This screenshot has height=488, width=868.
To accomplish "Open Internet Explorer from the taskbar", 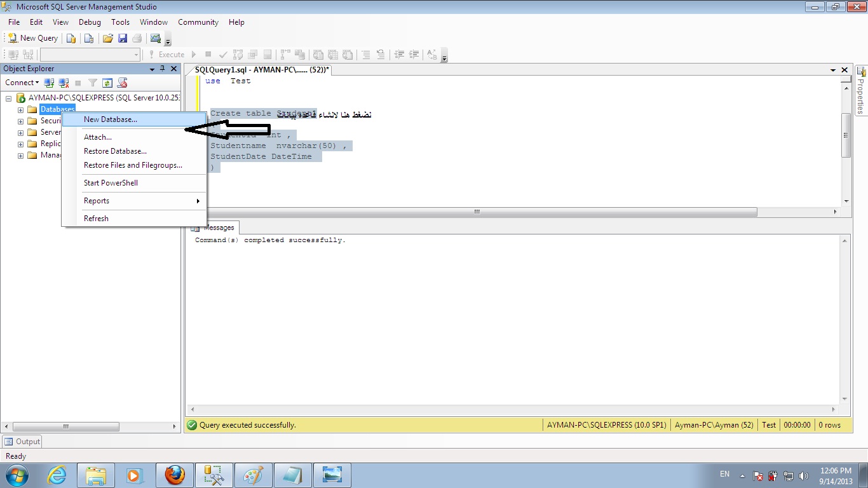I will pyautogui.click(x=57, y=475).
